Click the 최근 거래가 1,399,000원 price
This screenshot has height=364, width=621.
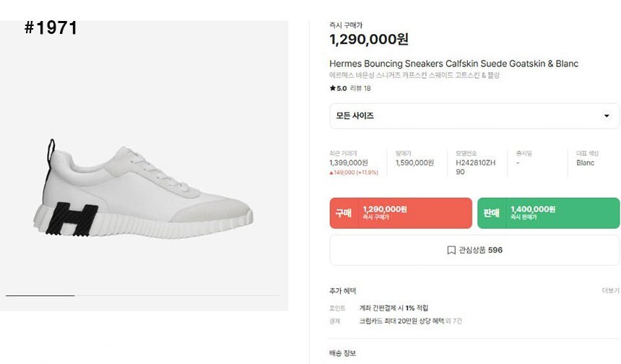[349, 163]
